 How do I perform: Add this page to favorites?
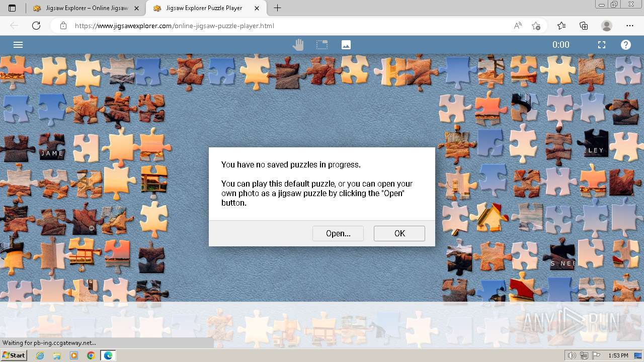pos(536,26)
